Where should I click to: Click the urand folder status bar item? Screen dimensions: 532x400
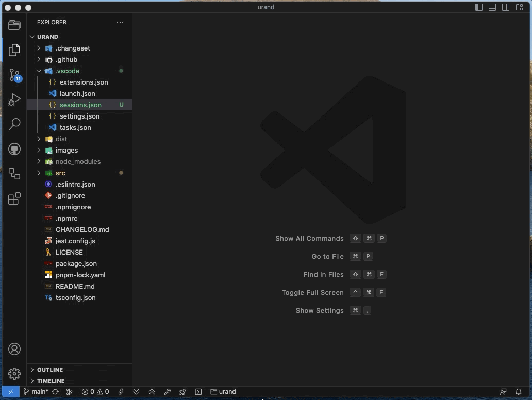pos(223,392)
